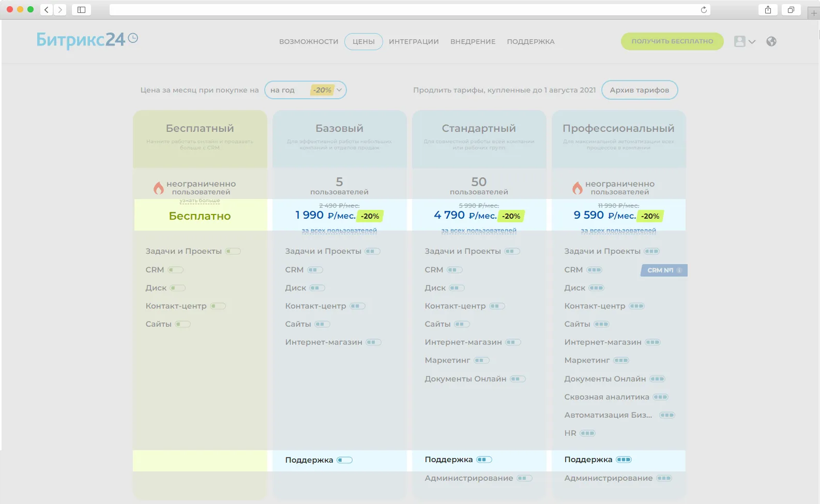820x504 pixels.
Task: Open the 'на год -20%' billing period dropdown
Action: [x=306, y=90]
